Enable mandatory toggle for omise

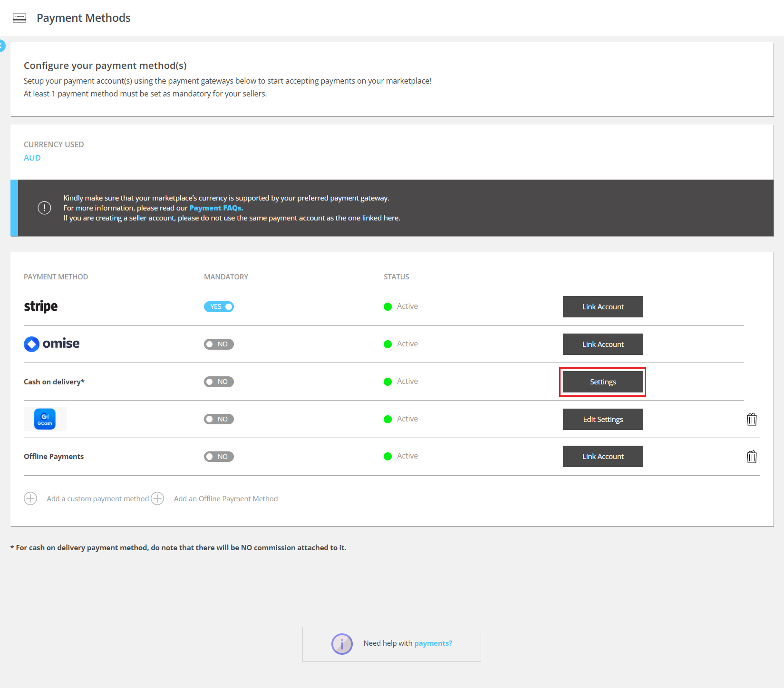tap(219, 344)
